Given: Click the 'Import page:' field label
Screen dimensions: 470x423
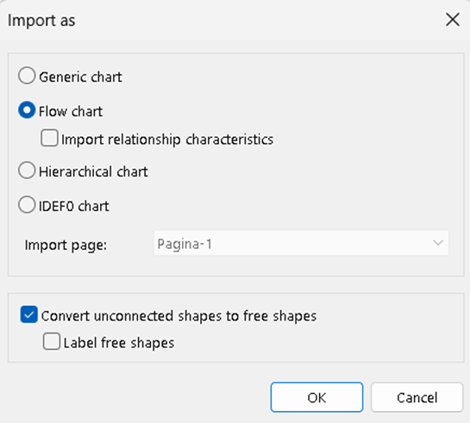Looking at the screenshot, I should 66,245.
